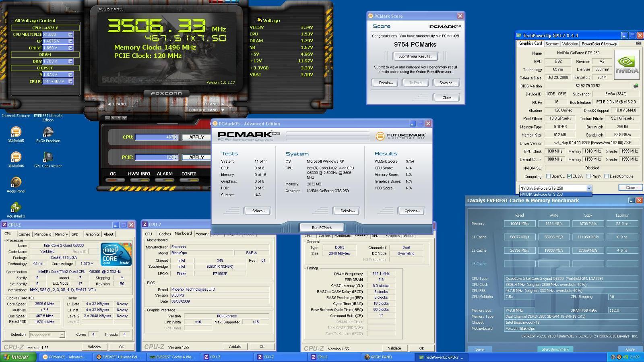Click the Intel Core 2 Quad logo
Viewport: 644px width, 362px height.
click(116, 254)
